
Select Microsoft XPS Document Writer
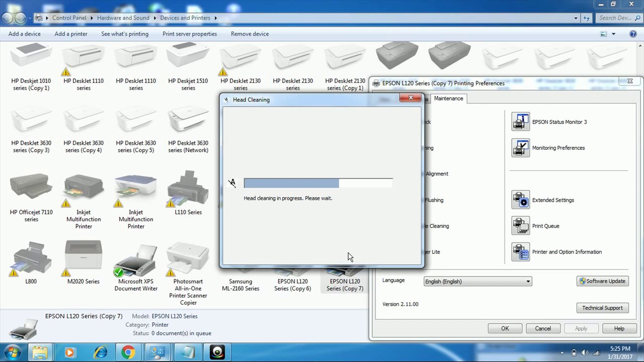pyautogui.click(x=136, y=266)
